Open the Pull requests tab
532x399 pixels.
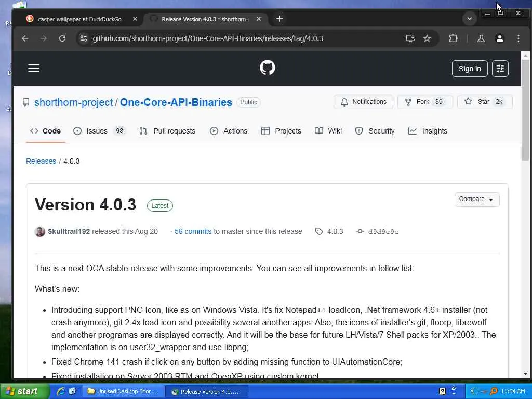click(168, 131)
